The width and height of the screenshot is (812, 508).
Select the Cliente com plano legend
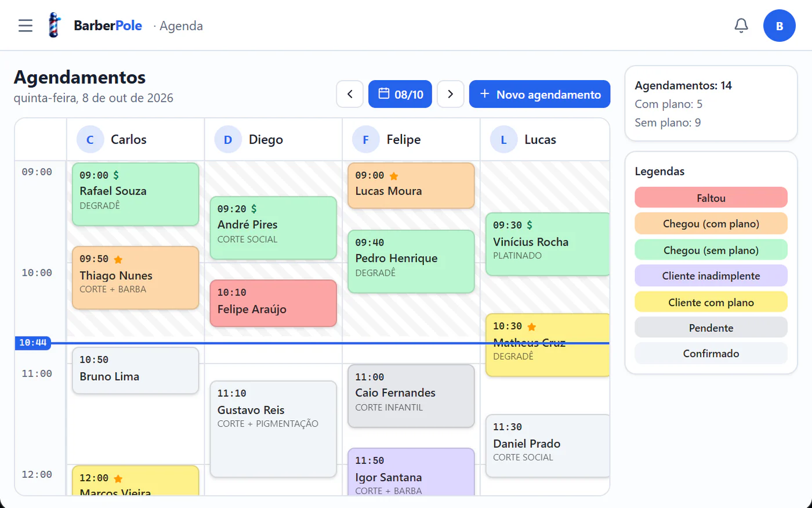click(711, 302)
